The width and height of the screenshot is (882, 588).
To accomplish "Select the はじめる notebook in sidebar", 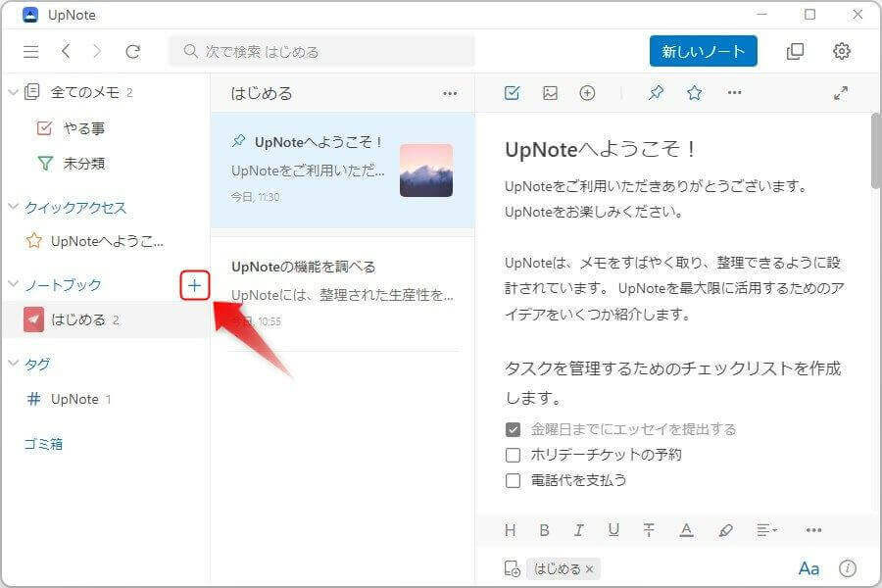I will (x=106, y=320).
